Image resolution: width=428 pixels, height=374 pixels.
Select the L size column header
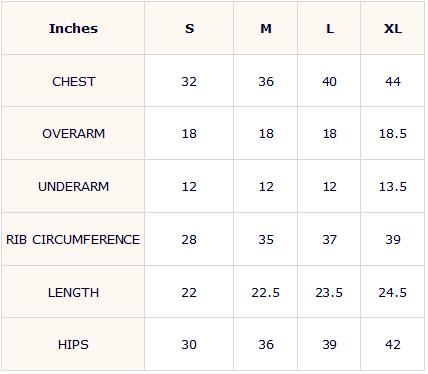(330, 29)
